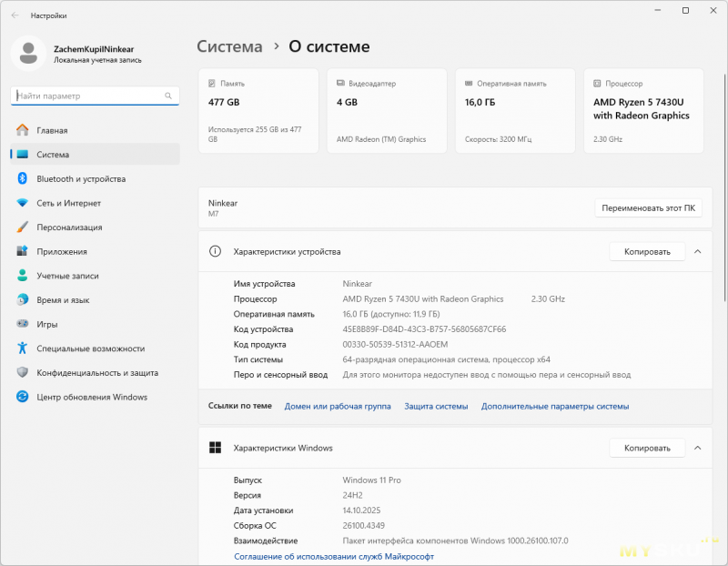Click the Персонализация brush icon
728x566 pixels.
tap(22, 227)
